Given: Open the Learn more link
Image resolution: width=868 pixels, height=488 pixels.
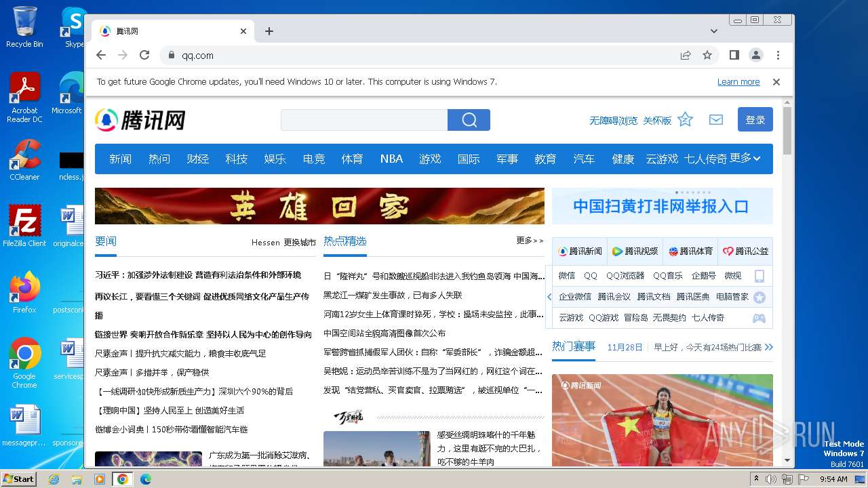Looking at the screenshot, I should pos(738,82).
